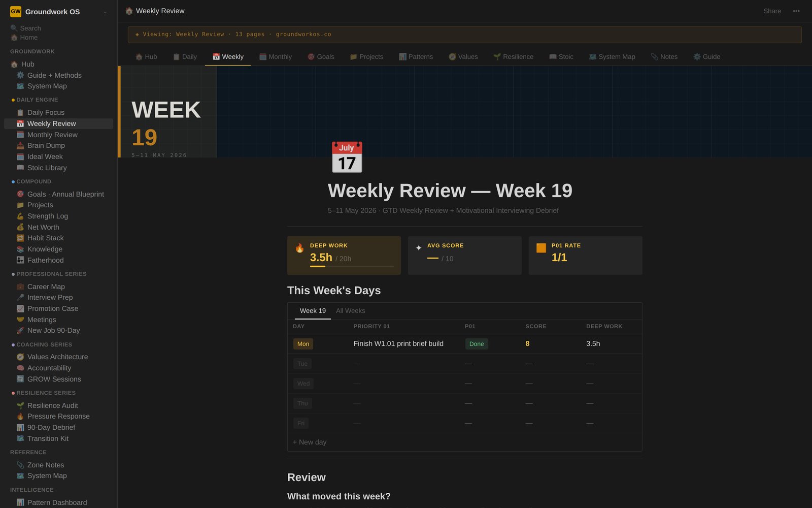Click the July 17 calendar page icon
The height and width of the screenshot is (508, 812).
(x=347, y=157)
